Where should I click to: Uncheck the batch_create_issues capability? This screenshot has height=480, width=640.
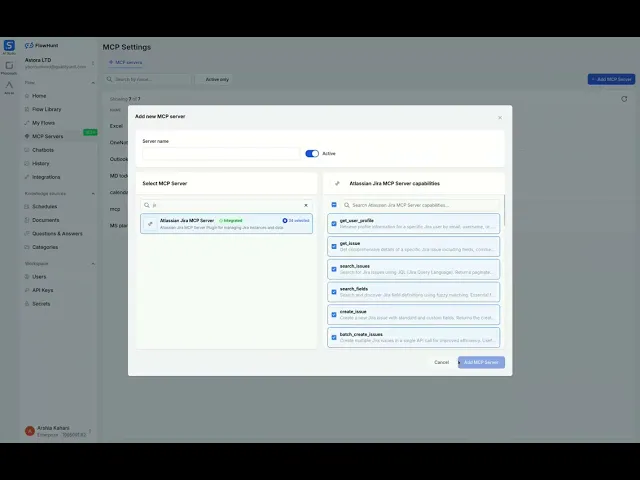334,338
